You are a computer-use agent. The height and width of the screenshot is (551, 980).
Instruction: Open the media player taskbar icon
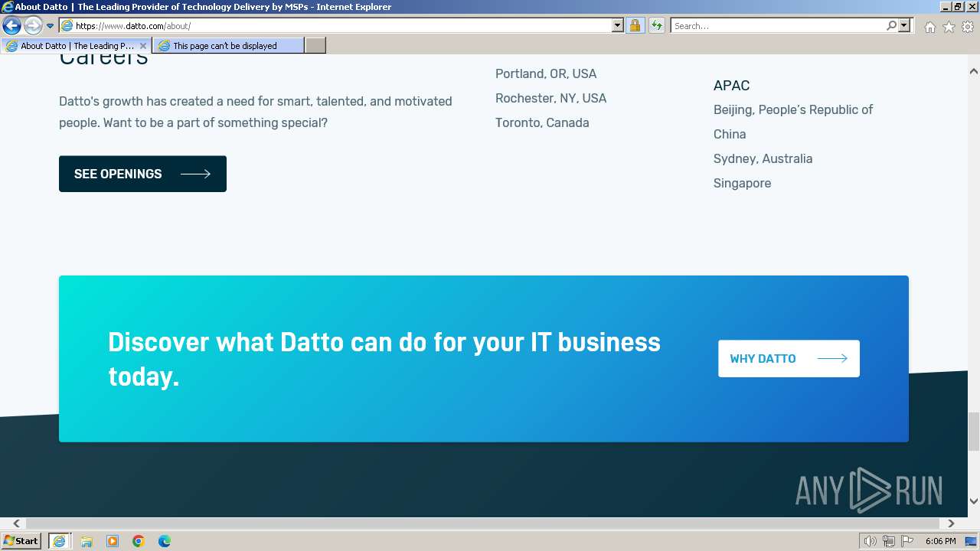click(x=113, y=541)
